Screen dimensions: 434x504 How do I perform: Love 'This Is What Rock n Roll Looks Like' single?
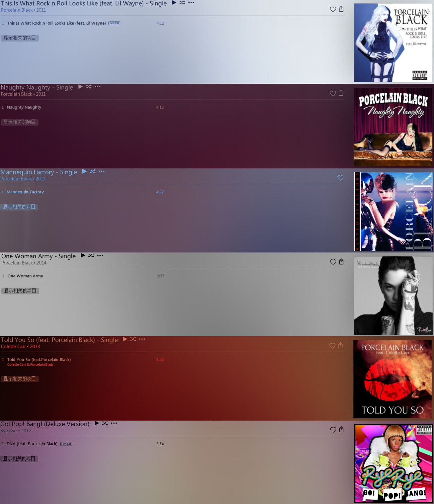click(333, 9)
